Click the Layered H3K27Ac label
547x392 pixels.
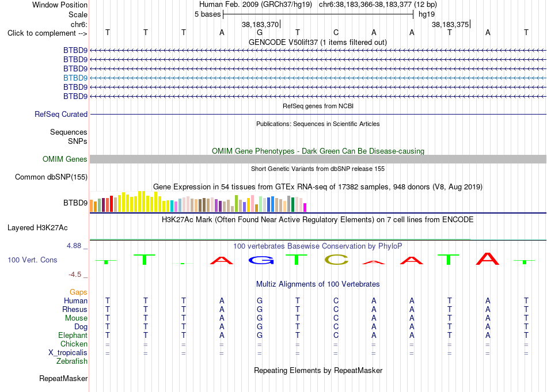(x=37, y=228)
